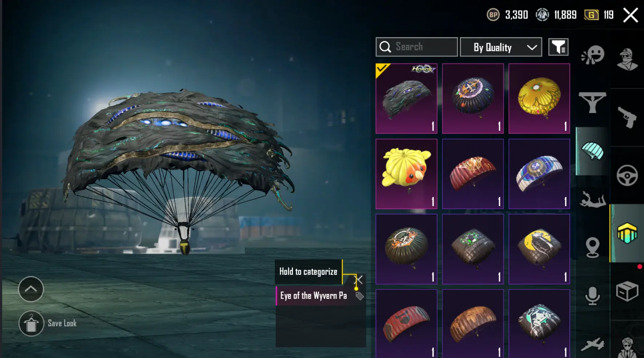This screenshot has height=358, width=644.
Task: Select the golden ornate parachute thumbnail
Action: [x=539, y=98]
